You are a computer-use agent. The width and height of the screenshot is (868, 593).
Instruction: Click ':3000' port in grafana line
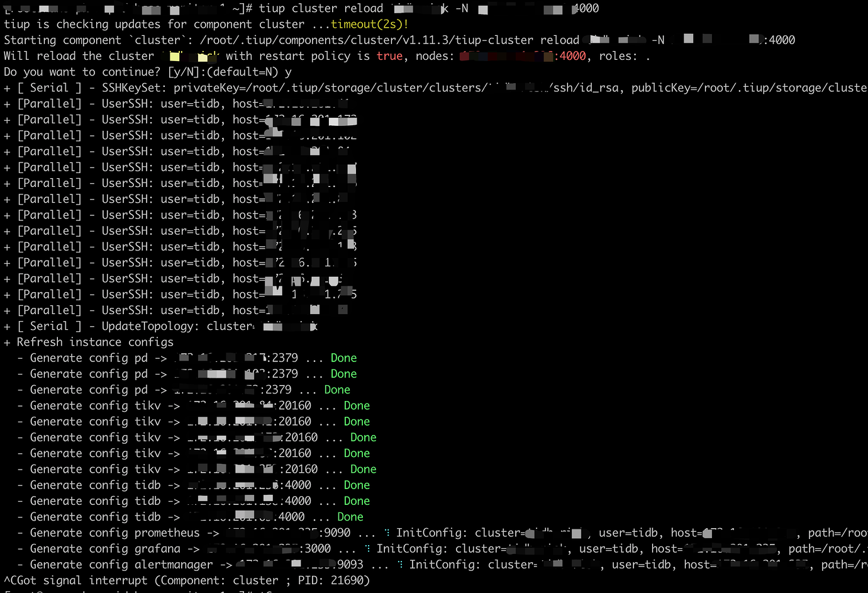coord(314,548)
